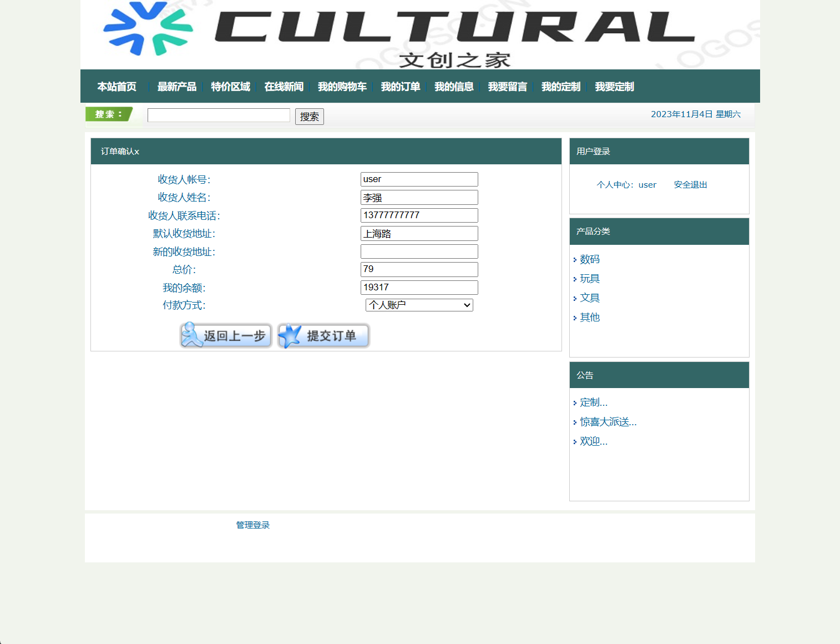This screenshot has height=644, width=840.
Task: Open the 付款方式 payment method dropdown
Action: [x=466, y=305]
